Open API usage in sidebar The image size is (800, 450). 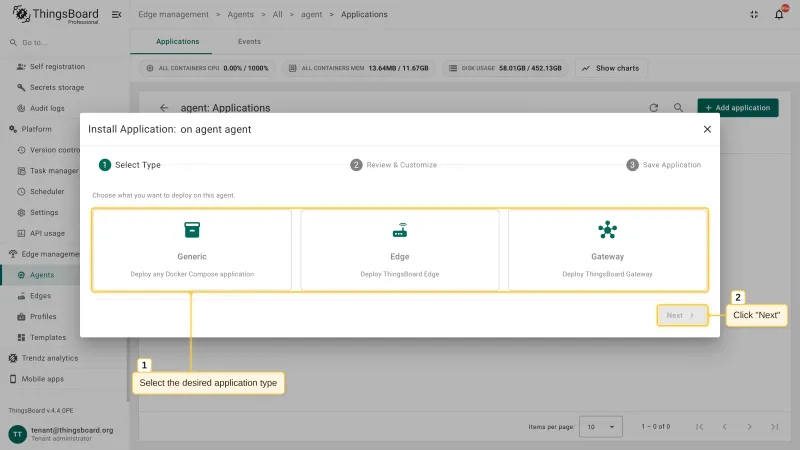tap(47, 233)
